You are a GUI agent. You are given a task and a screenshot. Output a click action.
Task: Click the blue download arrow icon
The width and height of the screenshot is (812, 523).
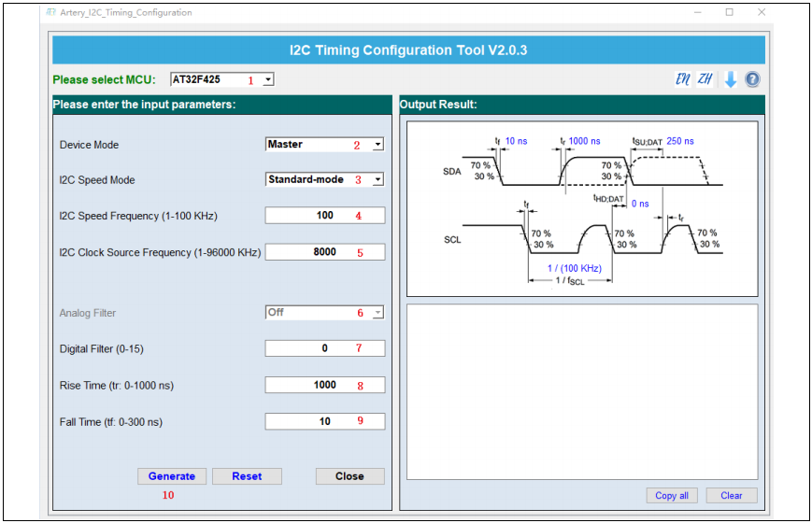731,80
